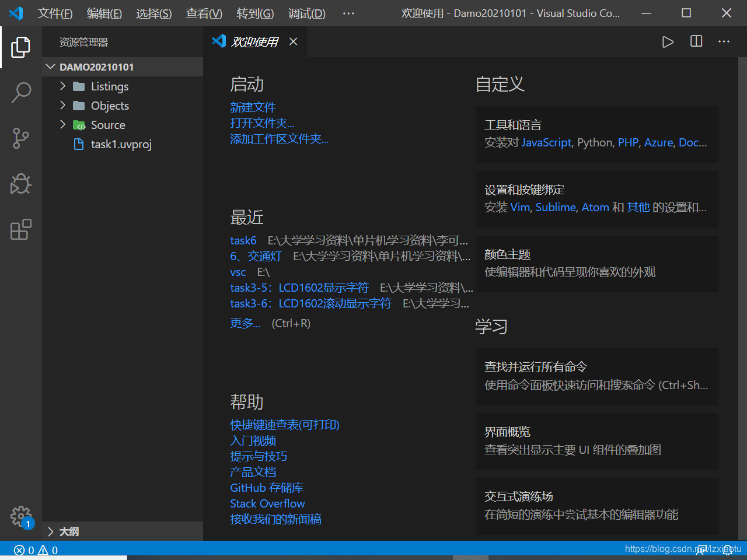Select the 欢迎使用 welcome tab
The image size is (747, 560).
click(x=255, y=41)
